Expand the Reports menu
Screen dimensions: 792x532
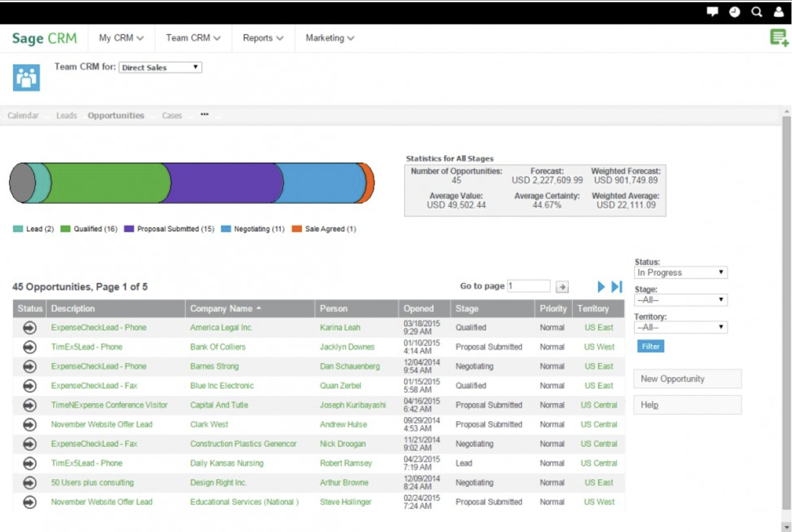pyautogui.click(x=263, y=38)
